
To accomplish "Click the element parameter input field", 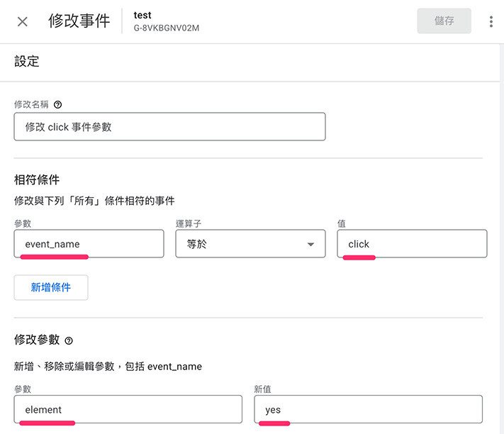I will (x=128, y=409).
